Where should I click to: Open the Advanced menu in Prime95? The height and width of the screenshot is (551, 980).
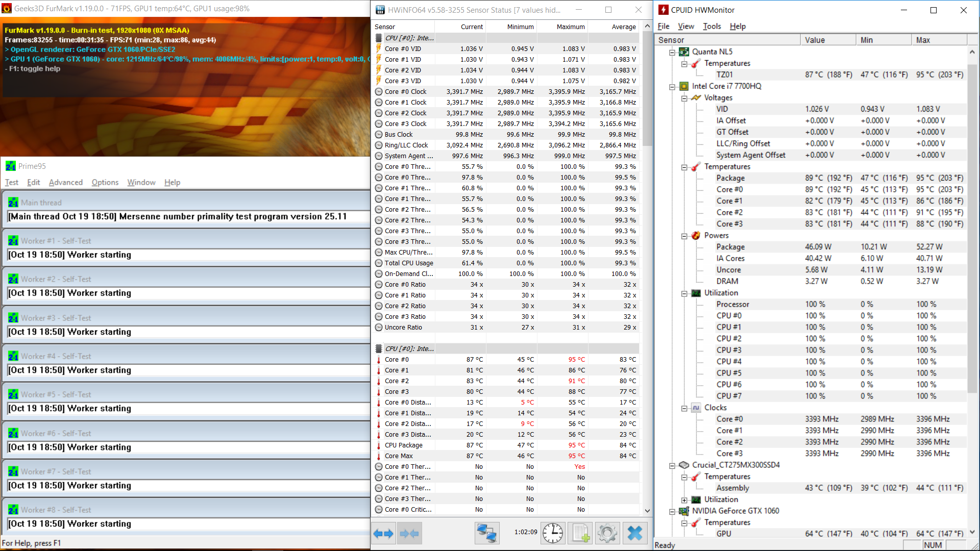pyautogui.click(x=66, y=182)
